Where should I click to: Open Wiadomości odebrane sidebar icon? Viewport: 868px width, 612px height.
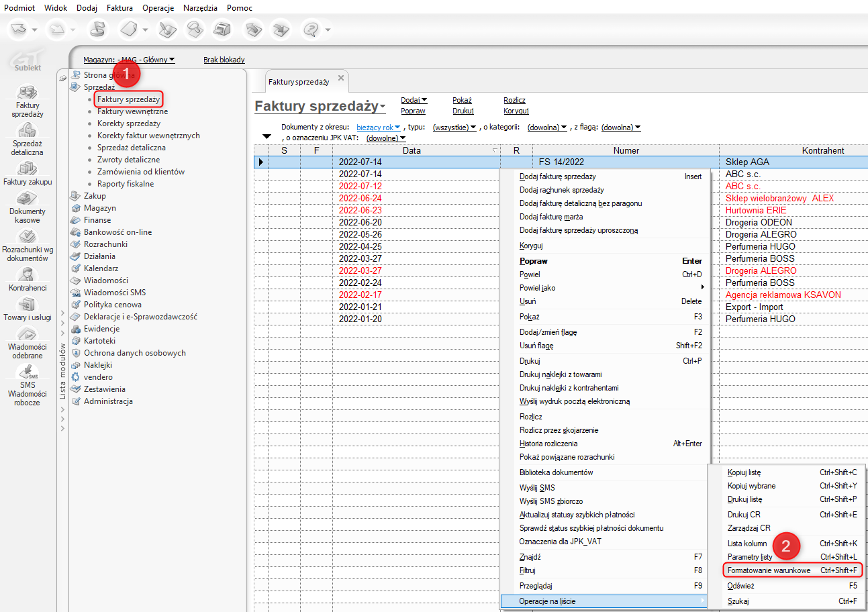27,334
